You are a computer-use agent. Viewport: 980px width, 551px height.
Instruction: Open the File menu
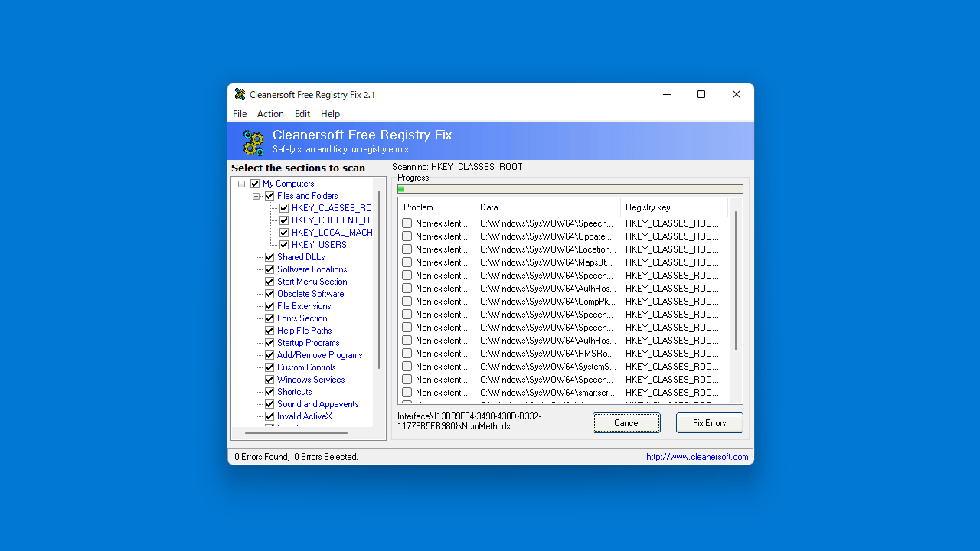(240, 114)
